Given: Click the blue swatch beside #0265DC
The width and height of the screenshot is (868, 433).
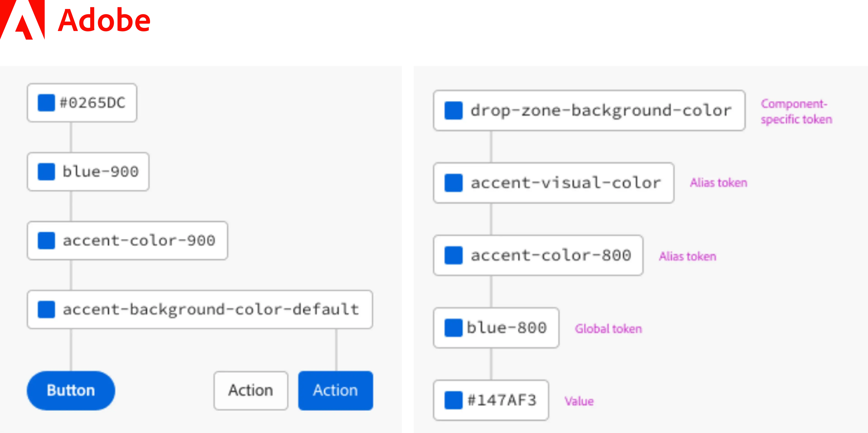Looking at the screenshot, I should 47,103.
